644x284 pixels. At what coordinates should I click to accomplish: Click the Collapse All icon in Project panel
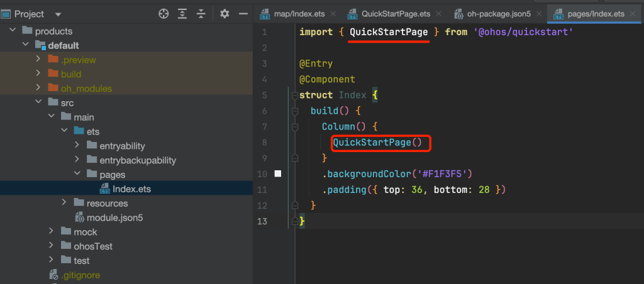point(201,14)
